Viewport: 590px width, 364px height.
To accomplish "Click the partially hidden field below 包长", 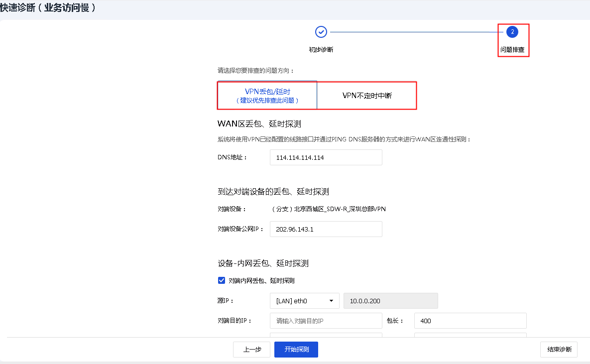I will tap(470, 335).
